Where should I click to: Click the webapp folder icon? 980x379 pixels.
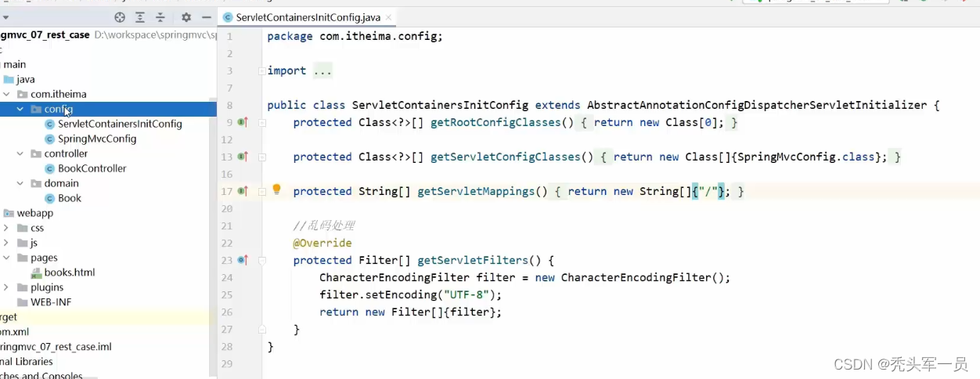[x=9, y=213]
